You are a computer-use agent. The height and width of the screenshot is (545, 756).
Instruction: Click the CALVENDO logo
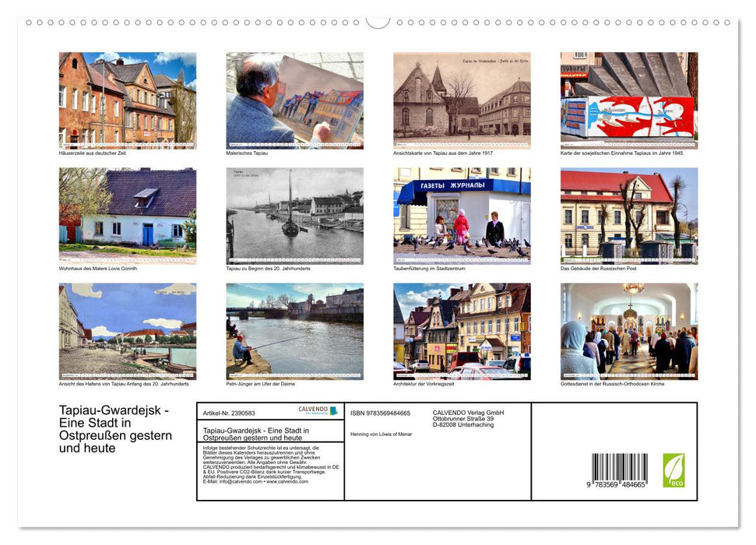point(318,410)
